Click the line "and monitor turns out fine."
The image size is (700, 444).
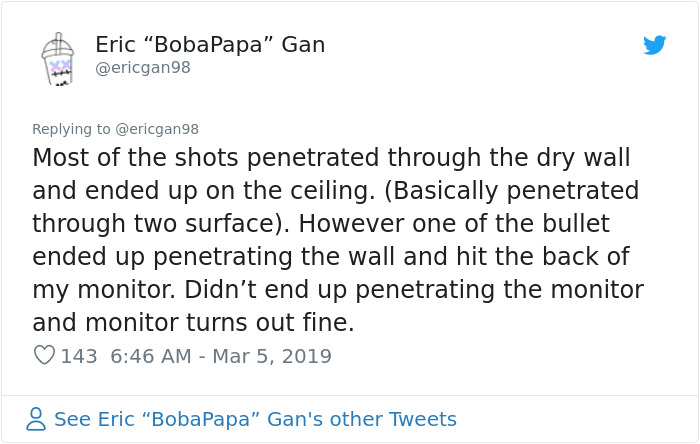click(193, 323)
